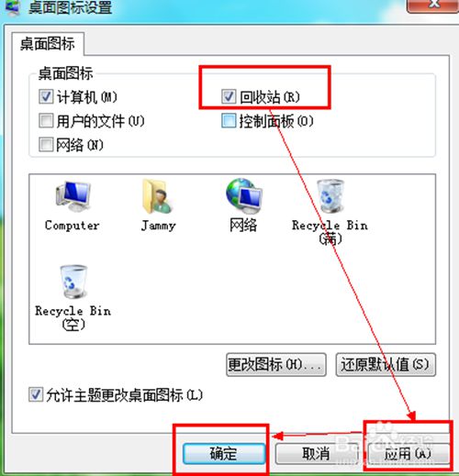Select the Recycle Bin (满) full icon

click(330, 213)
